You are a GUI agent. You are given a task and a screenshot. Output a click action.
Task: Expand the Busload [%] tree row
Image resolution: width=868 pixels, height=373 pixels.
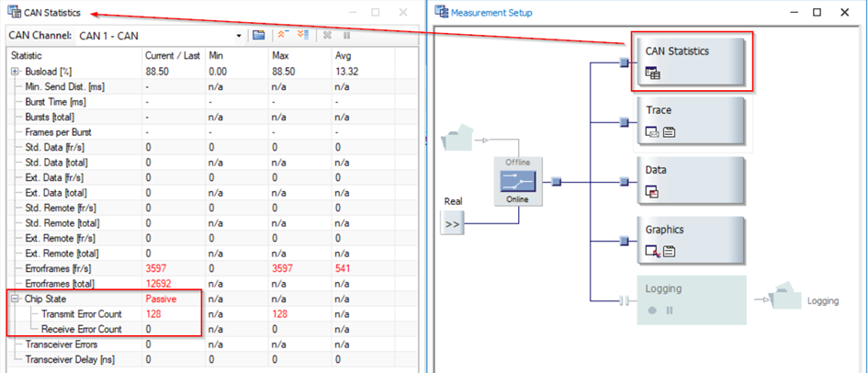[15, 71]
